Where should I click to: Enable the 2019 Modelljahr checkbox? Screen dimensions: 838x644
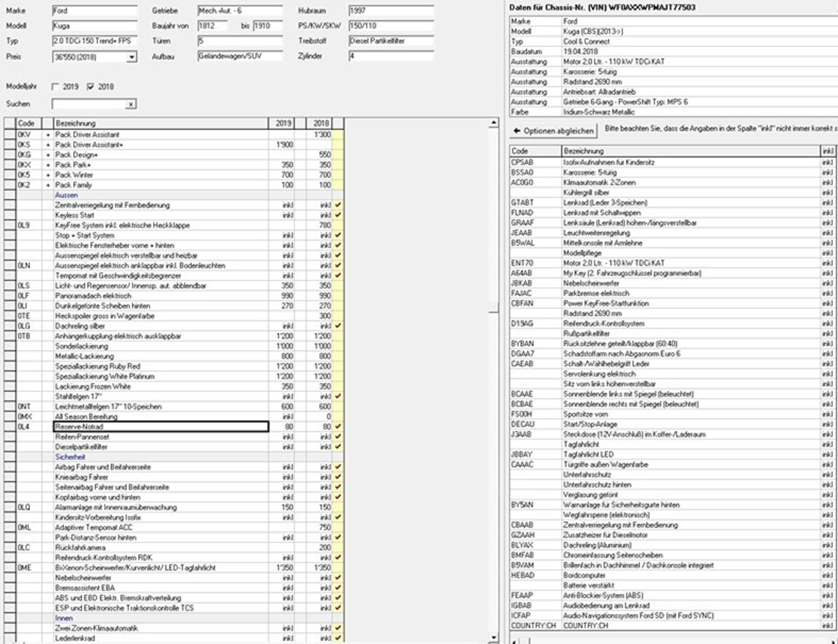coord(55,87)
